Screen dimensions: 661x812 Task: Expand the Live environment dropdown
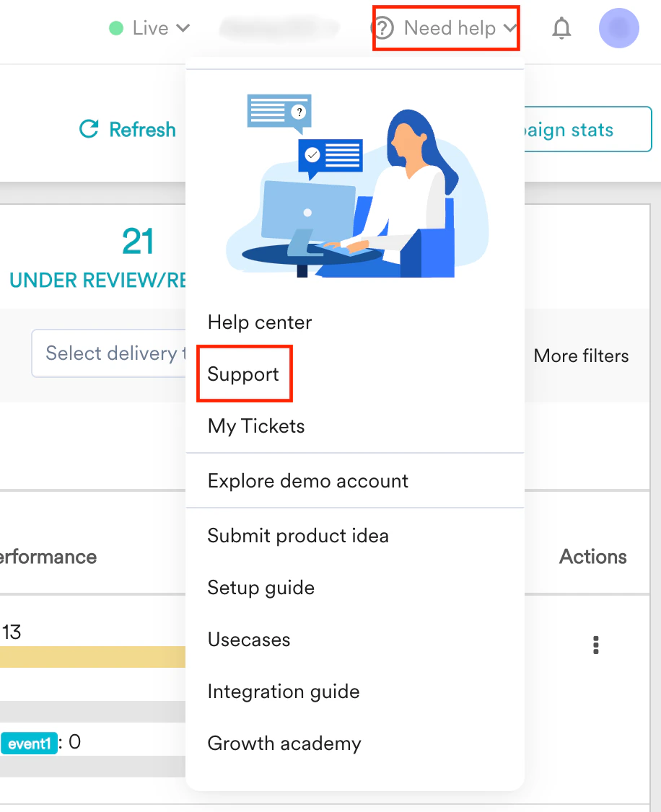(x=150, y=28)
